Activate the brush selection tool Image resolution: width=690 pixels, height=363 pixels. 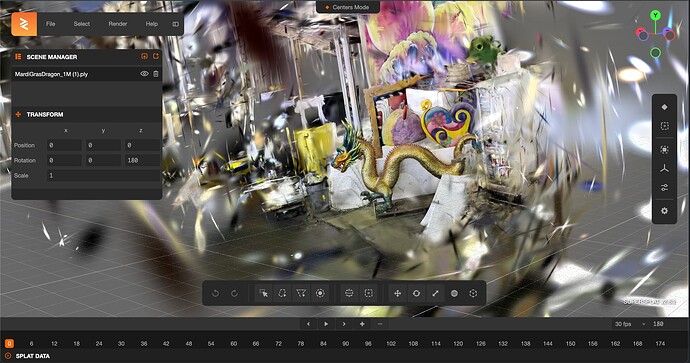[x=320, y=293]
